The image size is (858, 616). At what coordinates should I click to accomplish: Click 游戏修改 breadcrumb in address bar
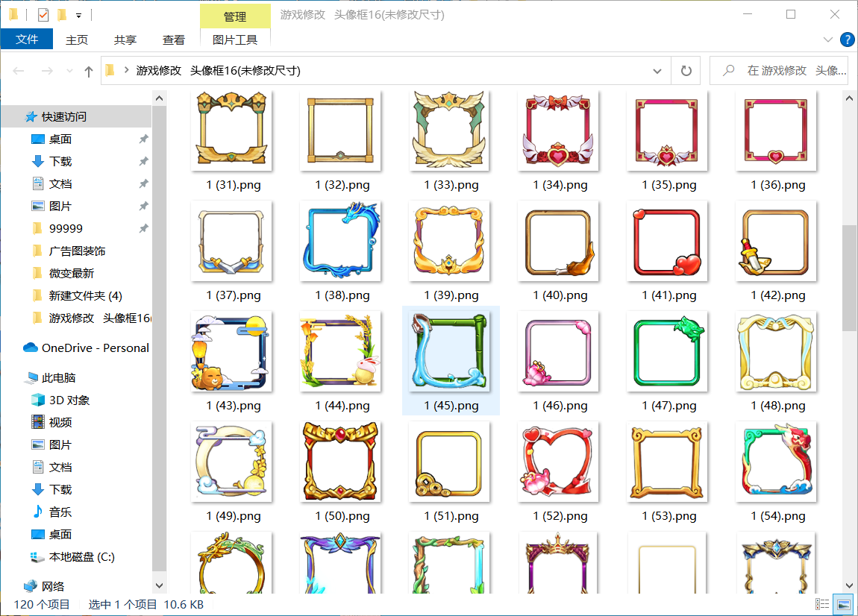(x=159, y=71)
